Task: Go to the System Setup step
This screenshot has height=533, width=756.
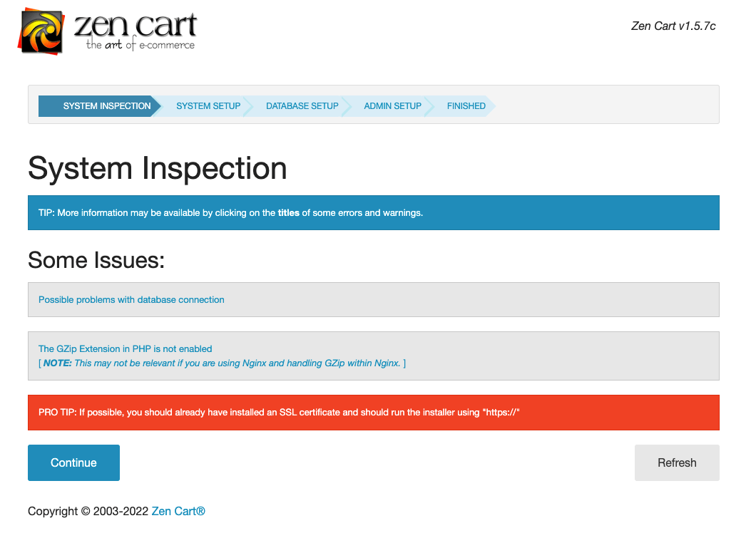Action: (x=208, y=106)
